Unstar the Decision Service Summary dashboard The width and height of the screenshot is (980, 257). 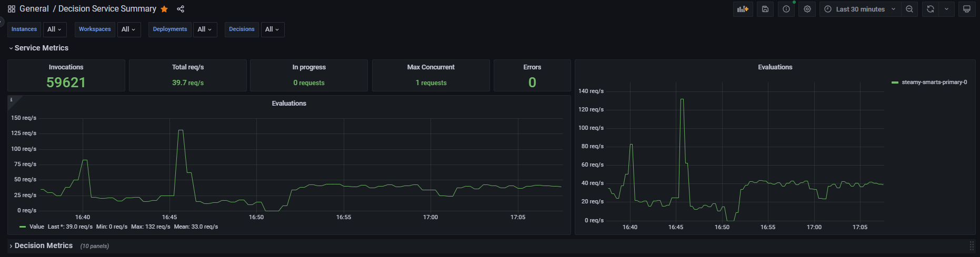[164, 9]
